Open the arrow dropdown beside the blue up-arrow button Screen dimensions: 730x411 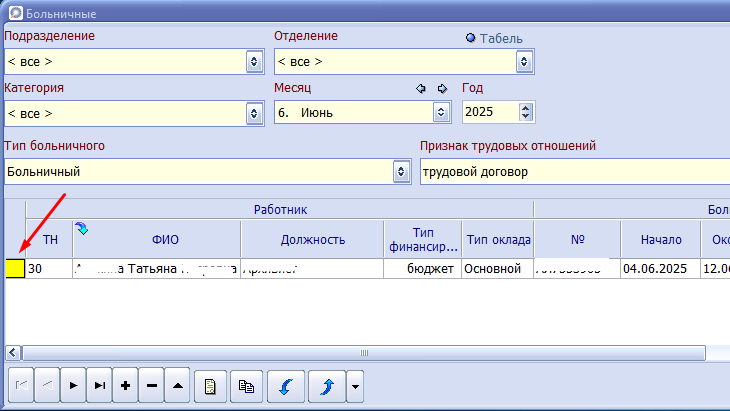(x=355, y=386)
